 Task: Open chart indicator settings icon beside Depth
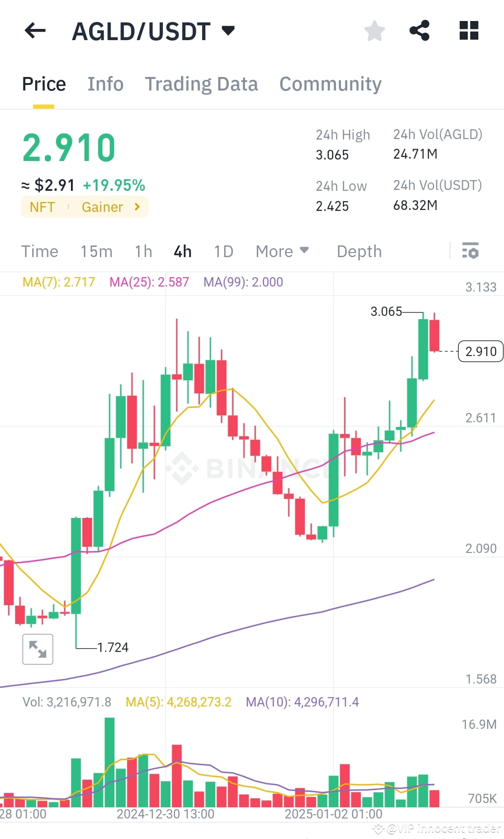[471, 251]
